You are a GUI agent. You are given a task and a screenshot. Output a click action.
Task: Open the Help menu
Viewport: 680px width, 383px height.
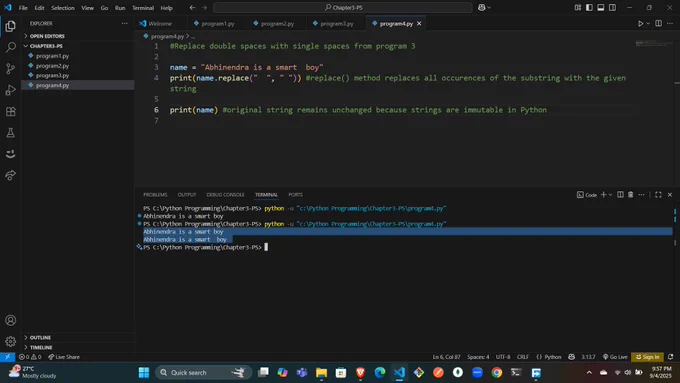point(167,8)
